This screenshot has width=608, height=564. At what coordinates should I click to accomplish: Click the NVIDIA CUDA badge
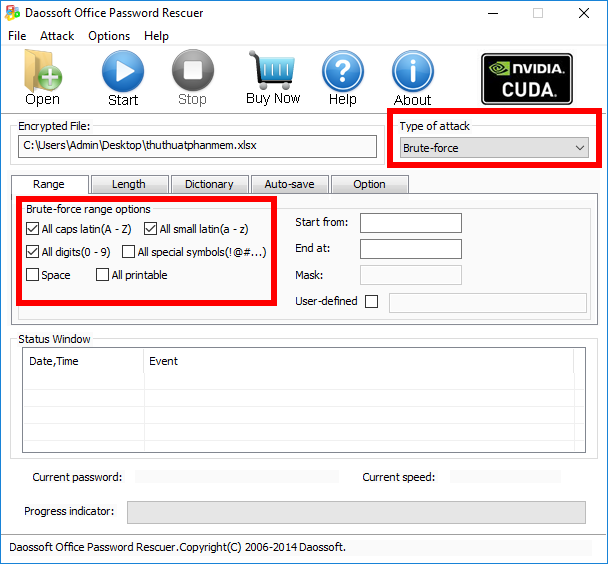click(527, 79)
